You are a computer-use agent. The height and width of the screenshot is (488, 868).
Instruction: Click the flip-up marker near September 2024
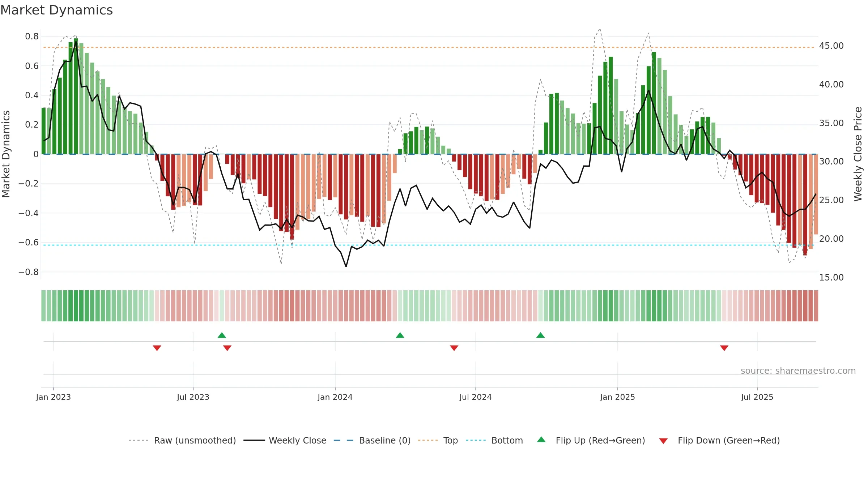[x=540, y=335]
